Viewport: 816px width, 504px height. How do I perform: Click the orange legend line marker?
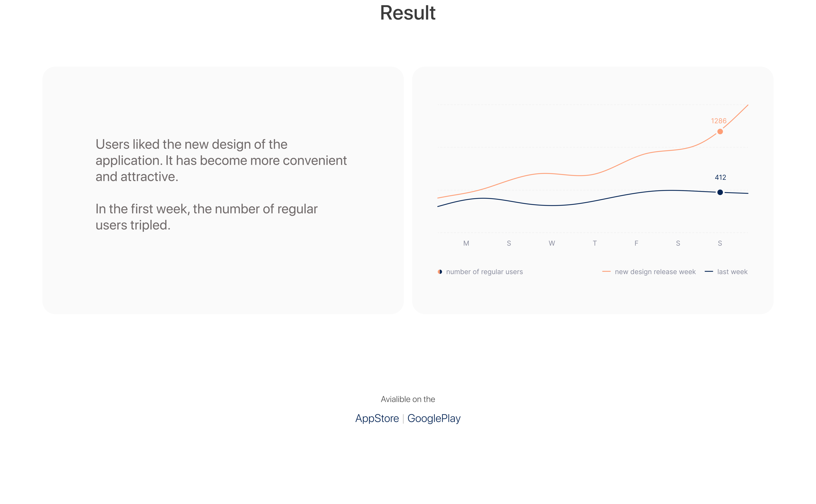click(606, 272)
